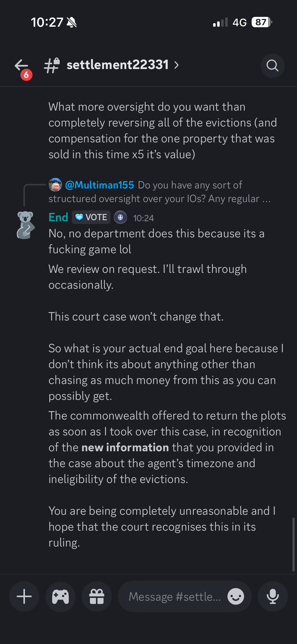
Task: Tap the plus attachment button
Action: point(24,596)
